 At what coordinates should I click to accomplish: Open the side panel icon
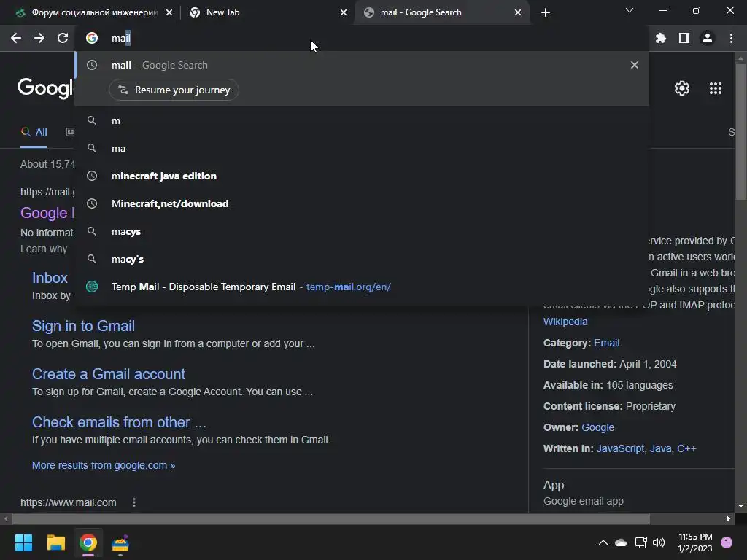tap(684, 38)
